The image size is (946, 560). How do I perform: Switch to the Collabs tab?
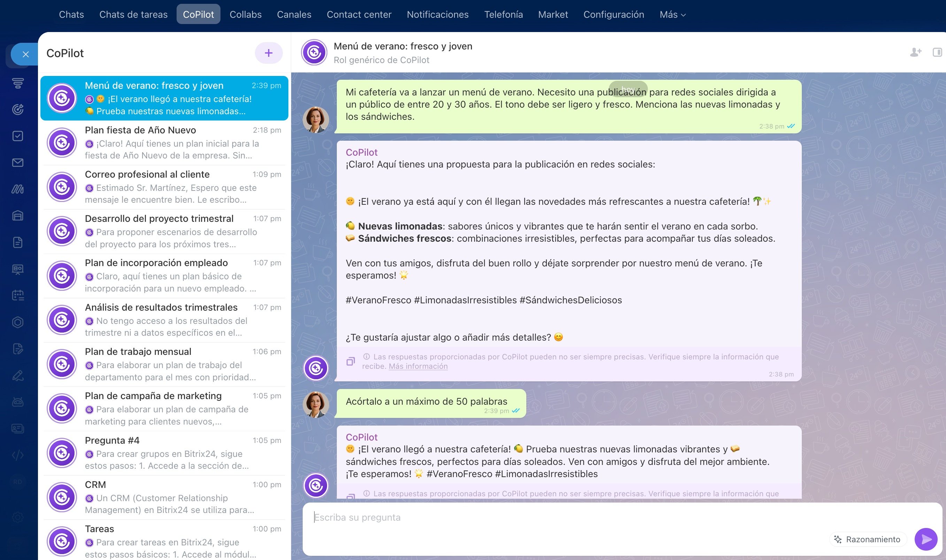click(x=245, y=14)
